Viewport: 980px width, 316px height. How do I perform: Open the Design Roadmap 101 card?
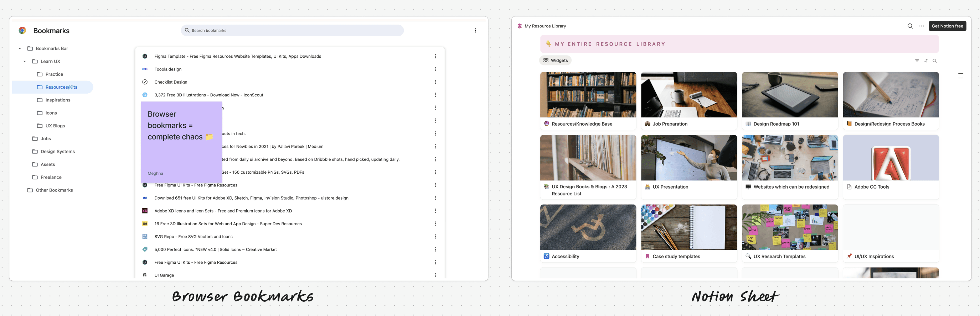[790, 101]
